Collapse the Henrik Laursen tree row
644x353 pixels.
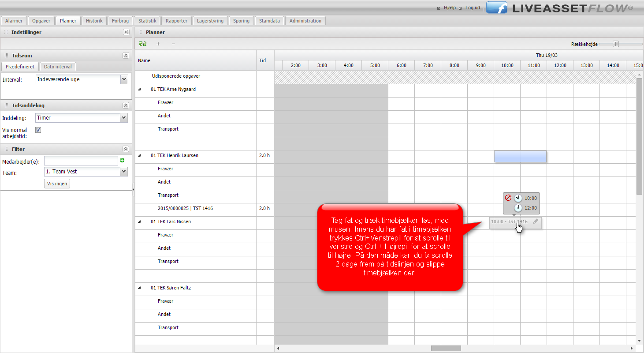140,155
